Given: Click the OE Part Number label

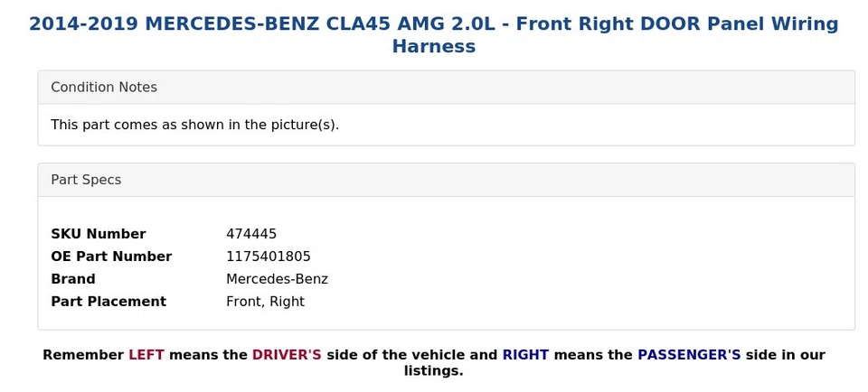Looking at the screenshot, I should (x=111, y=257).
